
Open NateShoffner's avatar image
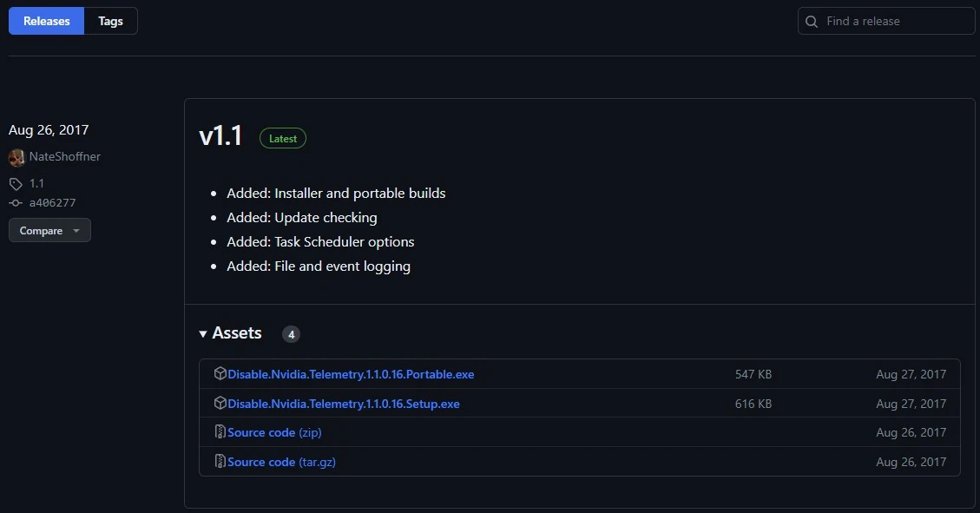click(16, 157)
